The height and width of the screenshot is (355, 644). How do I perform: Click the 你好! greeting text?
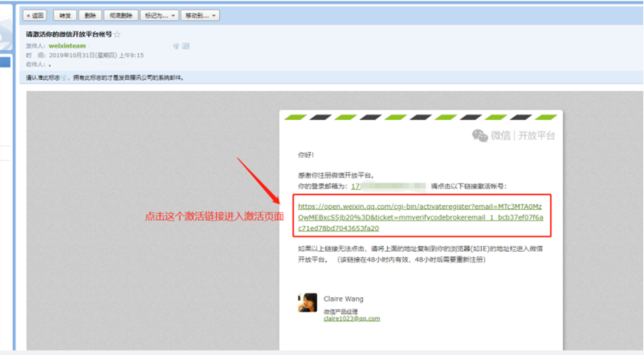(x=306, y=155)
